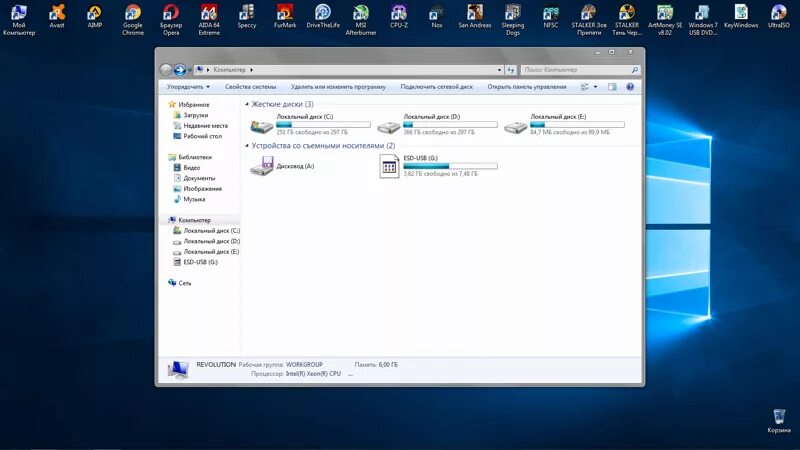Select the San Andreas game icon
The height and width of the screenshot is (450, 800).
pos(475,16)
